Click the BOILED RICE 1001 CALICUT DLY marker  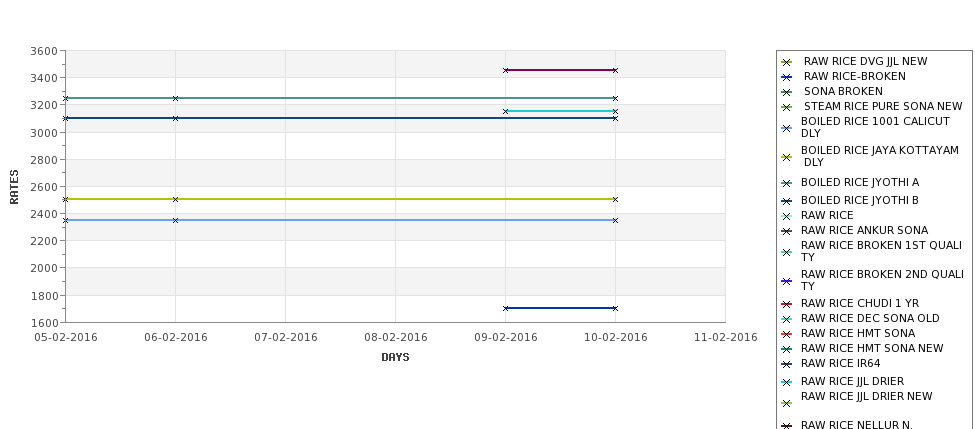coord(787,128)
